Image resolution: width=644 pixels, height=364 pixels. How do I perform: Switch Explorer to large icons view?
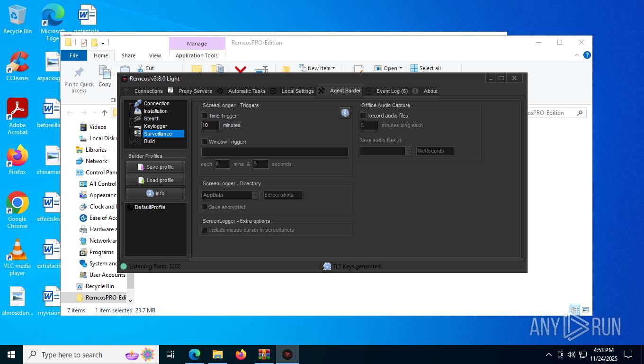click(x=585, y=310)
